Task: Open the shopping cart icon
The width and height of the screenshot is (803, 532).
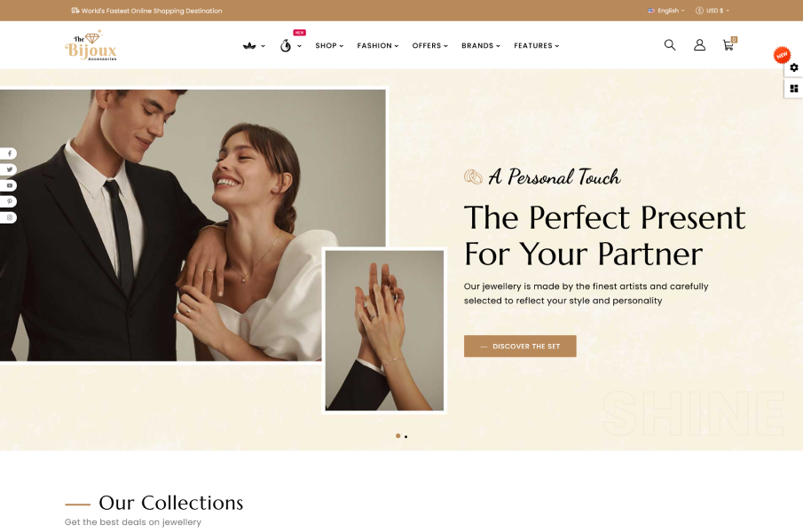Action: pos(729,44)
